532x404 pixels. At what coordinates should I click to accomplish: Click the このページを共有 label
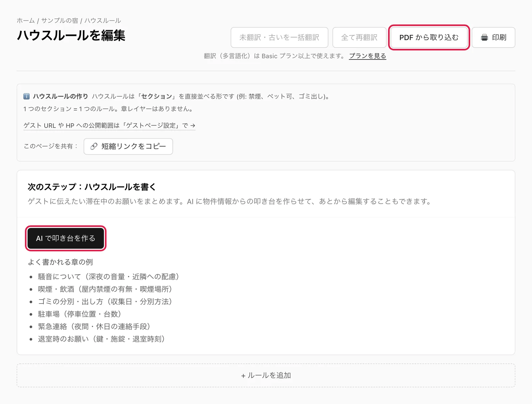click(x=50, y=146)
